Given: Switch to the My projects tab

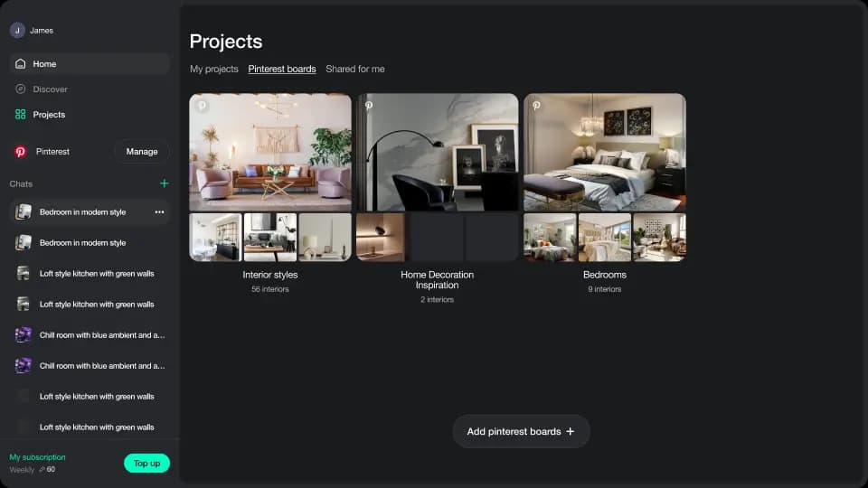Looking at the screenshot, I should pyautogui.click(x=213, y=70).
